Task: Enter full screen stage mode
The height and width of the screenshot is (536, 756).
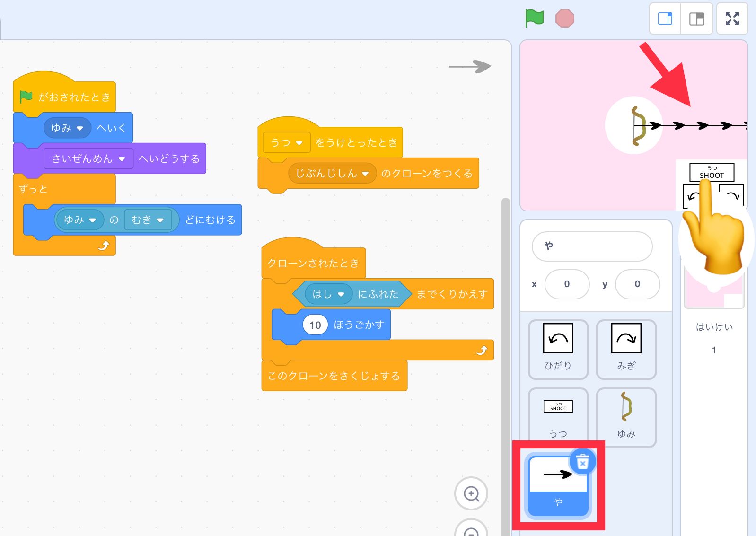Action: click(732, 19)
